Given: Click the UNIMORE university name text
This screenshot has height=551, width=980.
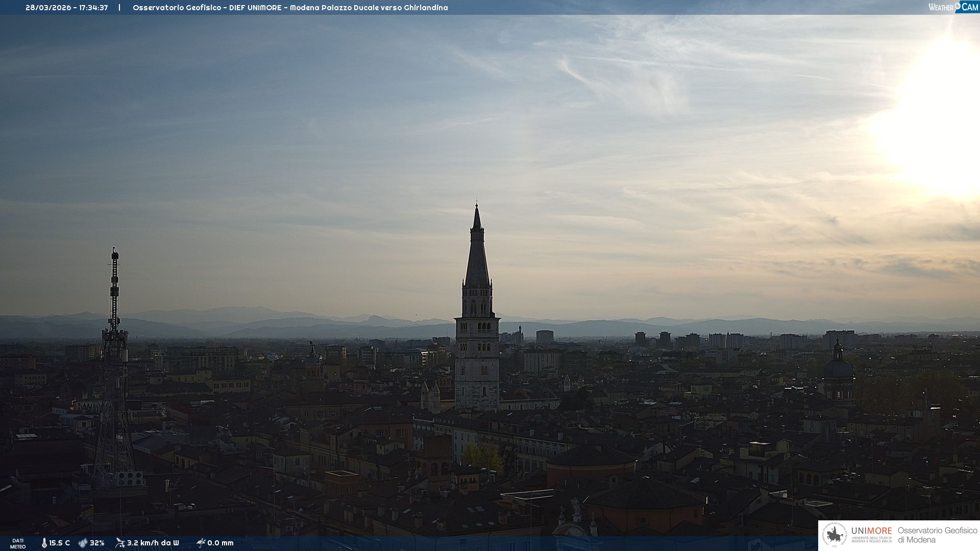Looking at the screenshot, I should click(871, 531).
